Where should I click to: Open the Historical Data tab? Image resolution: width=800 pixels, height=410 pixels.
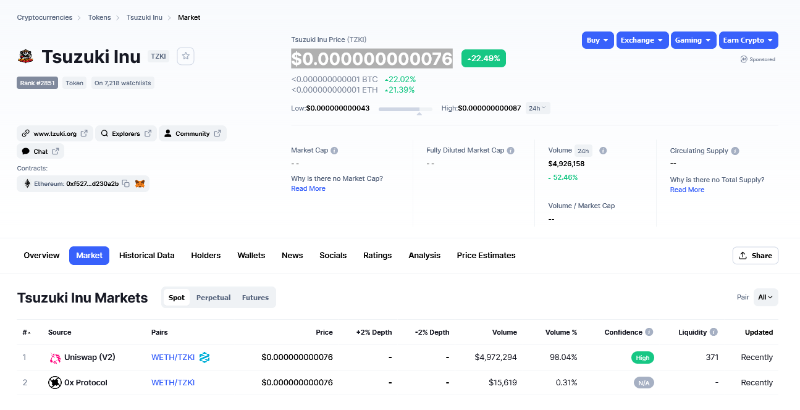click(x=147, y=255)
